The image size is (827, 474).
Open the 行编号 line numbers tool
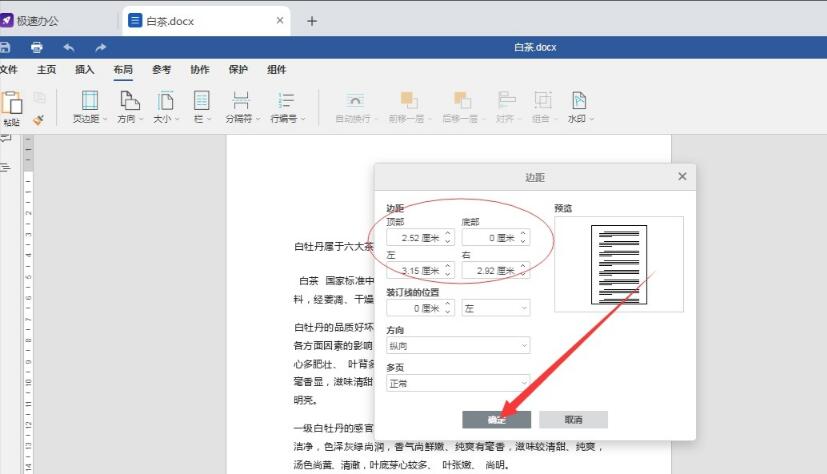pyautogui.click(x=287, y=107)
